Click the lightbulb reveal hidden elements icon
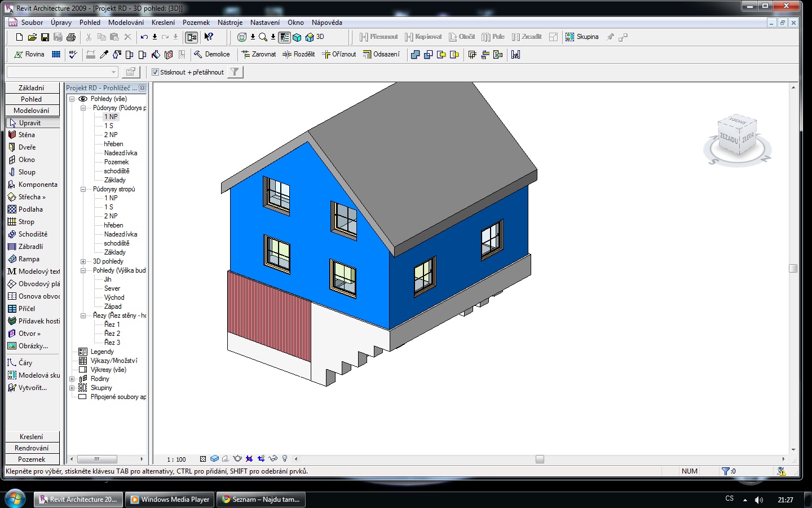812x508 pixels. click(285, 459)
